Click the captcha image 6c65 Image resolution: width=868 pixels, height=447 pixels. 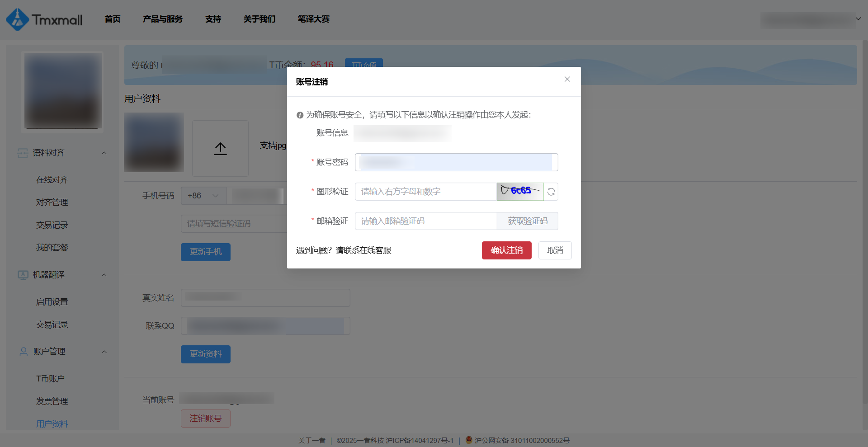pos(520,192)
